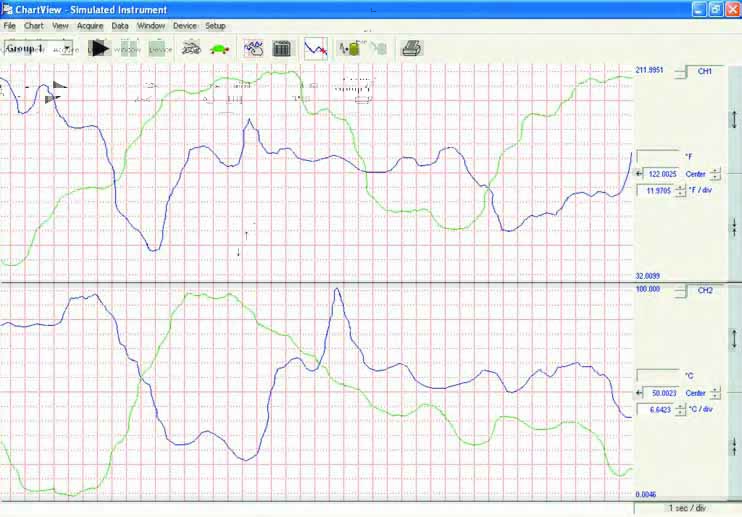742x517 pixels.
Task: Adjust the CH2 °C / div spinner
Action: coord(680,410)
